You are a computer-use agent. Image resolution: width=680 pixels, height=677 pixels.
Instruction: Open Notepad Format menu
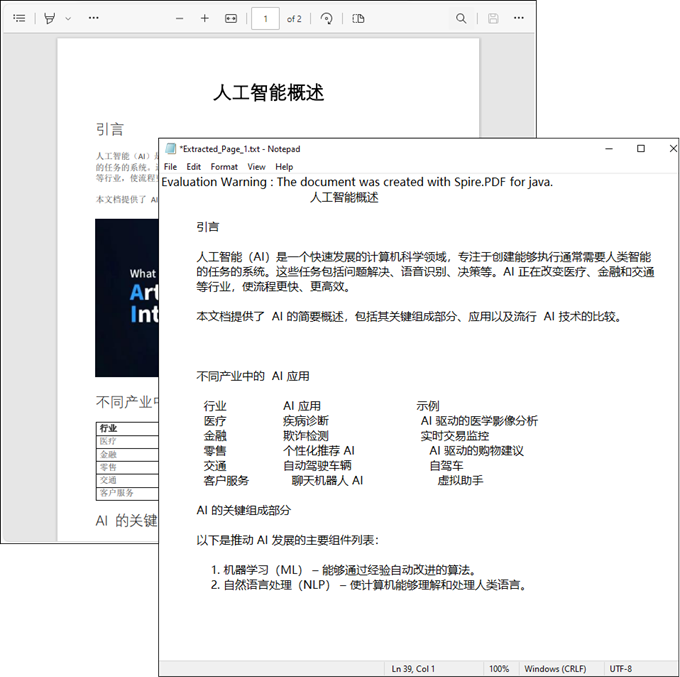[x=224, y=167]
